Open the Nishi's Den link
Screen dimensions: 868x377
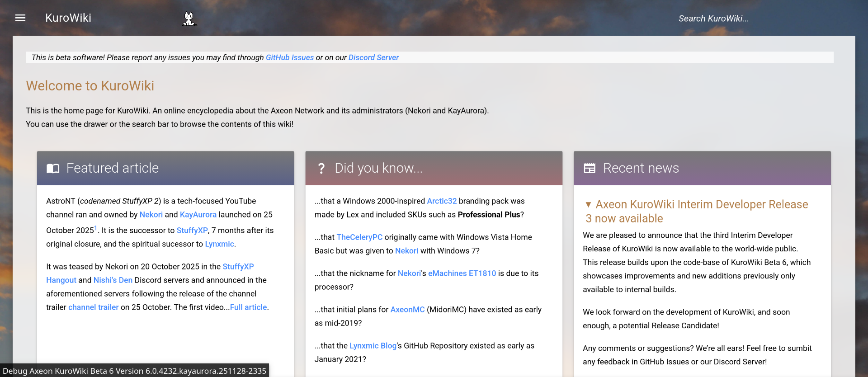[113, 280]
